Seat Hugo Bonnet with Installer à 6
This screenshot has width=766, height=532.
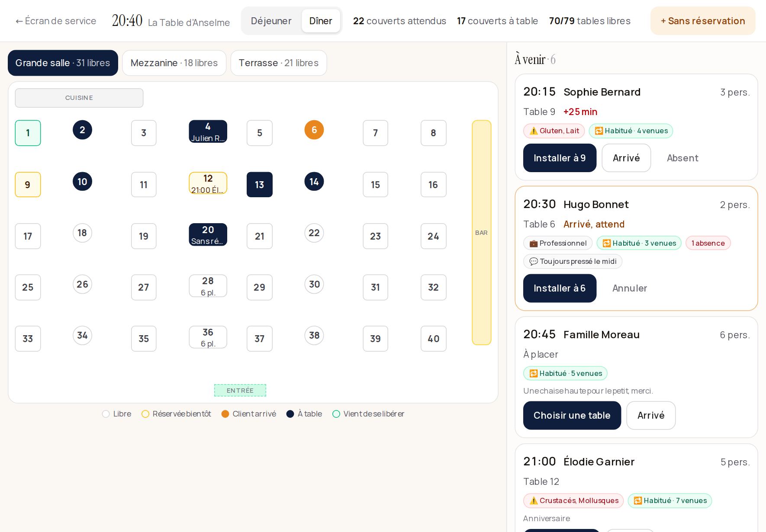point(560,288)
